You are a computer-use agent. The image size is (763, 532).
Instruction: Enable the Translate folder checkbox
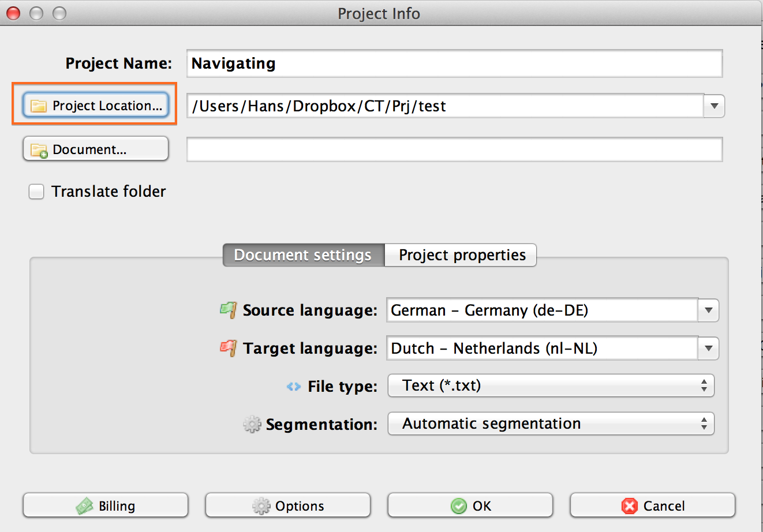pos(36,192)
